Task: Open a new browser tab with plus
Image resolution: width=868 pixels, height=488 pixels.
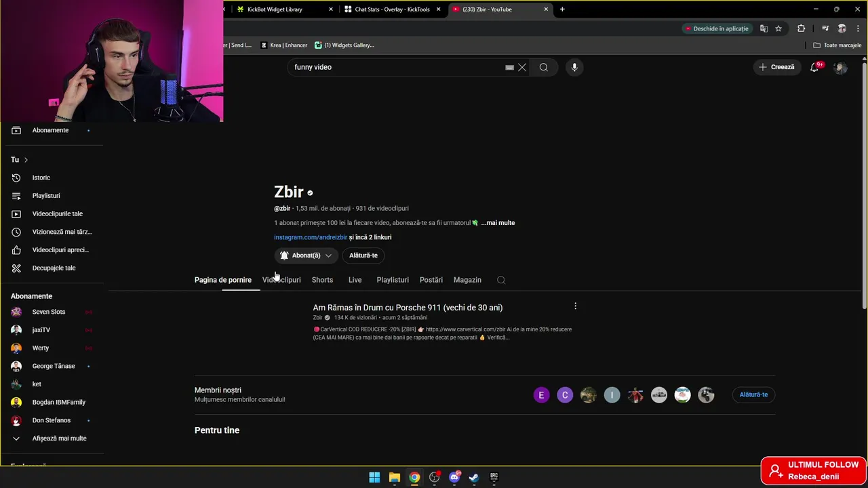Action: [562, 9]
